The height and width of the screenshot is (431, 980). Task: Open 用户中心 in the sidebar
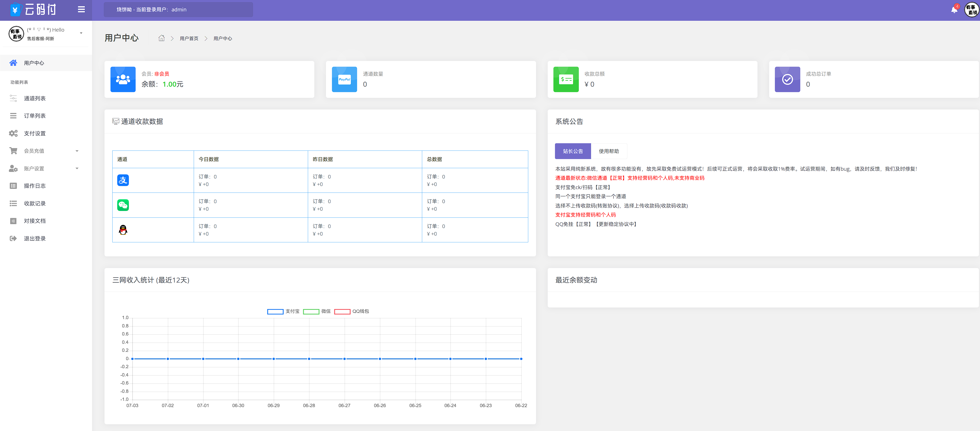[46, 63]
